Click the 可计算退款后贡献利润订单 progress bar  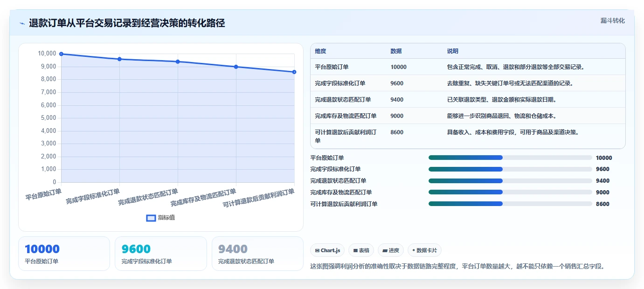[x=510, y=204]
